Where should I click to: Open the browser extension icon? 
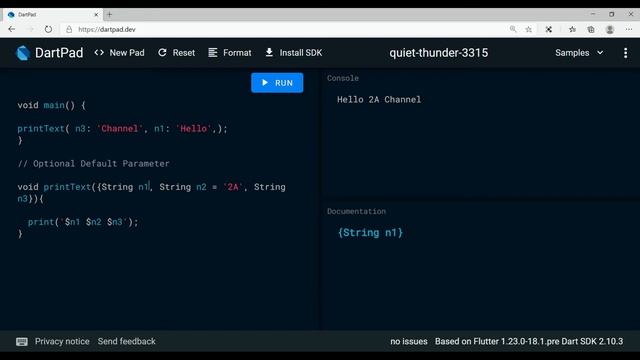coord(549,29)
